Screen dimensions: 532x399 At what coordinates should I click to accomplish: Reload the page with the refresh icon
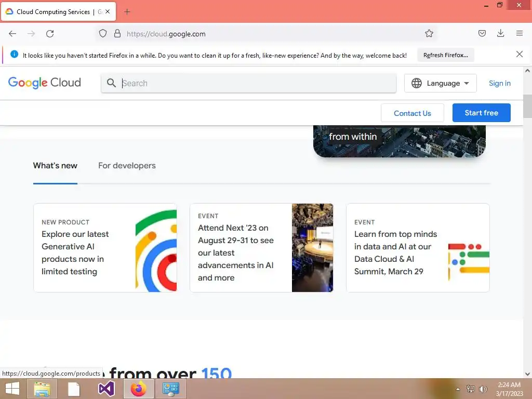tap(50, 34)
